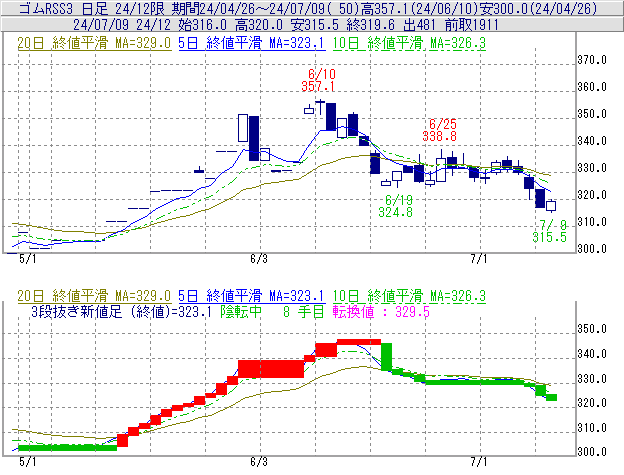624x475 pixels.
Task: Click the 5/1 date label under lower chart
Action: coord(27,462)
